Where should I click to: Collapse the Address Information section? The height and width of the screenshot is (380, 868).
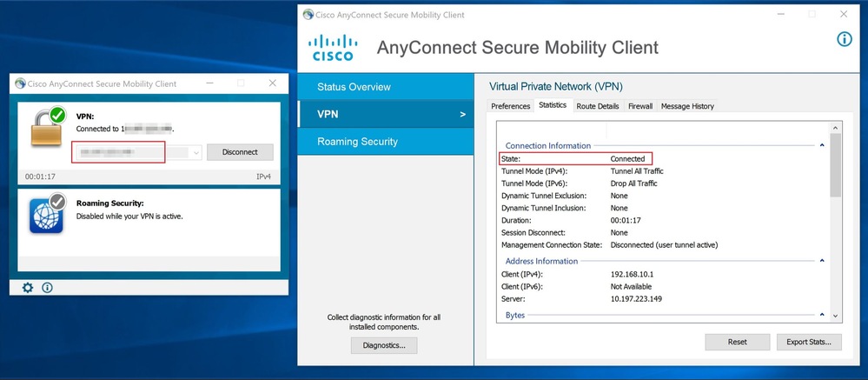pyautogui.click(x=821, y=261)
